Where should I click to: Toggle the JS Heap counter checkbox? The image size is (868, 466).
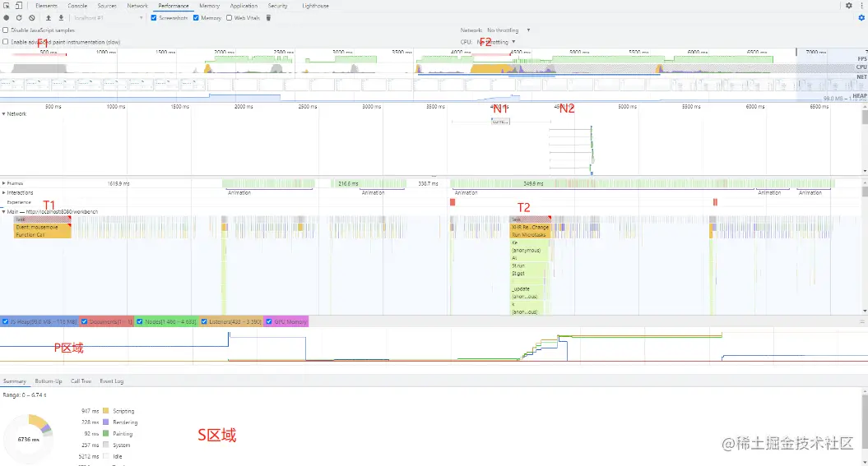[x=6, y=321]
